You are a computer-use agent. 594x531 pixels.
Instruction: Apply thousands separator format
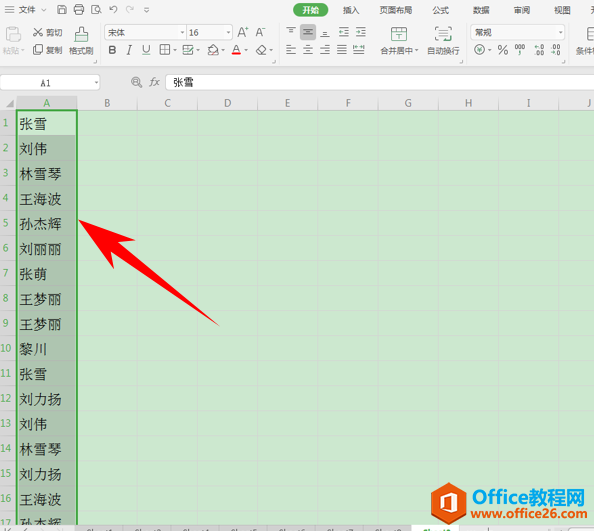tap(520, 50)
